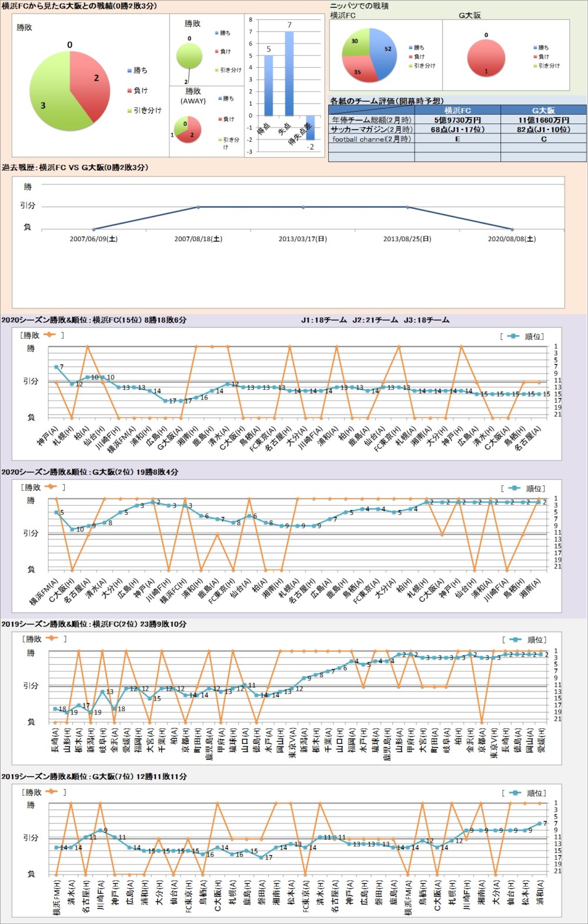This screenshot has width=588, height=924.
Task: Click the 得点 bar showing value 5
Action: coord(269,85)
